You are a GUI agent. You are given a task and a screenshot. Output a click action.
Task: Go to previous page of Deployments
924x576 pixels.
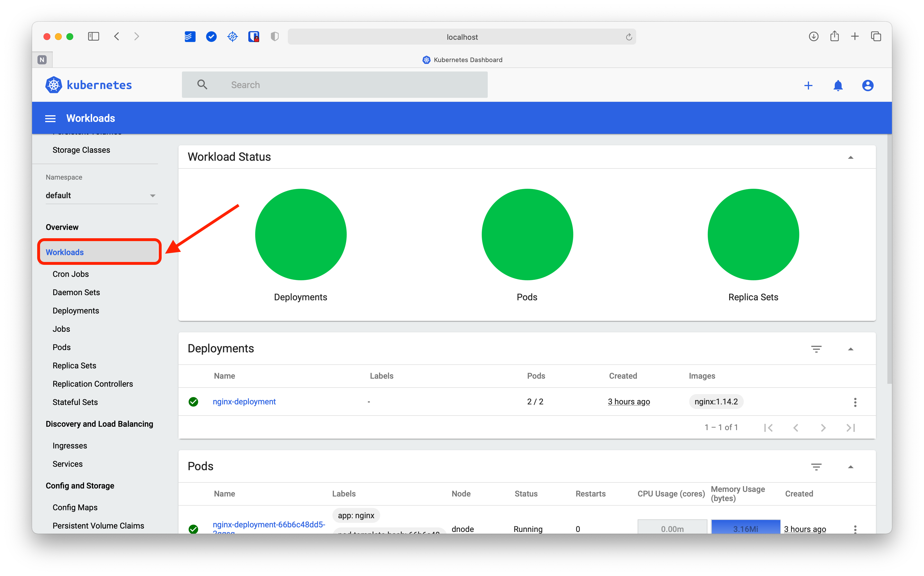pos(796,428)
